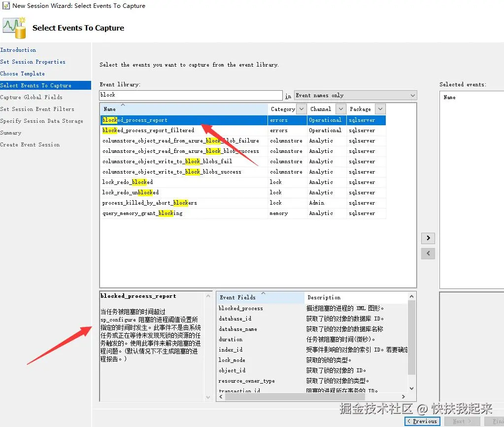Select lock_redo_blocked event row
The width and height of the screenshot is (504, 427).
[243, 182]
